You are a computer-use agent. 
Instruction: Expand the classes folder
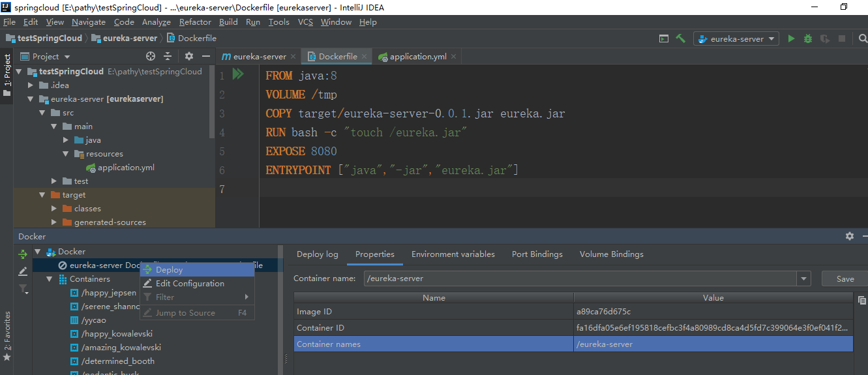tap(54, 209)
